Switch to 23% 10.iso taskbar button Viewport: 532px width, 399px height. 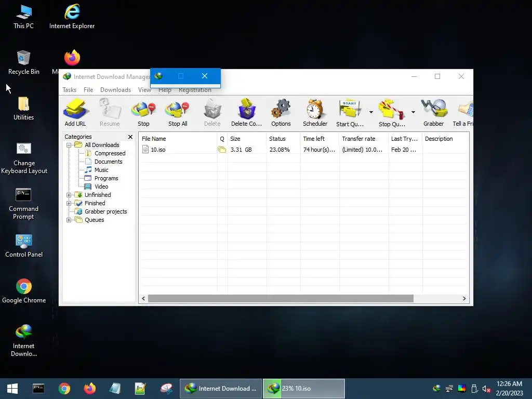click(304, 389)
